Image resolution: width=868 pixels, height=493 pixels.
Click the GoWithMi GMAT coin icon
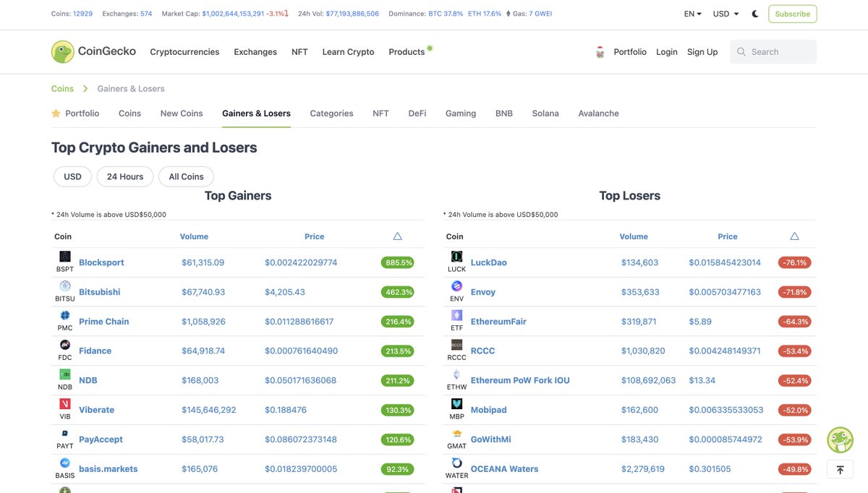click(x=457, y=434)
